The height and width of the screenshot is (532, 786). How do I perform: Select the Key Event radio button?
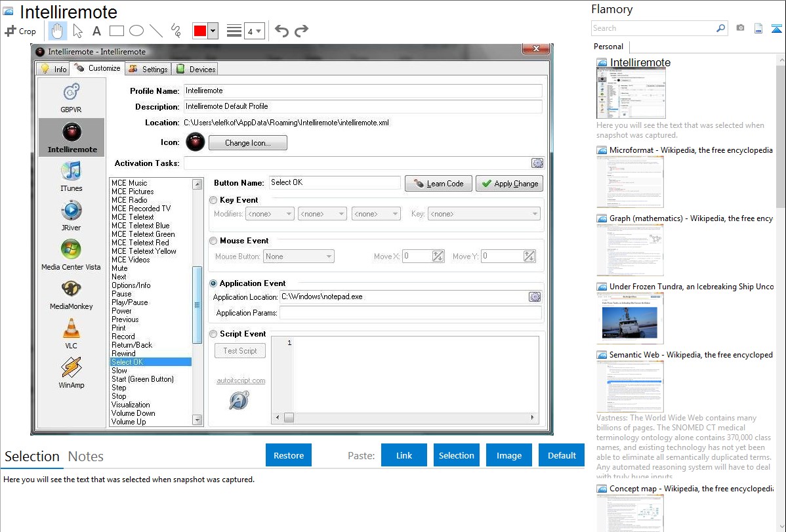click(x=213, y=200)
